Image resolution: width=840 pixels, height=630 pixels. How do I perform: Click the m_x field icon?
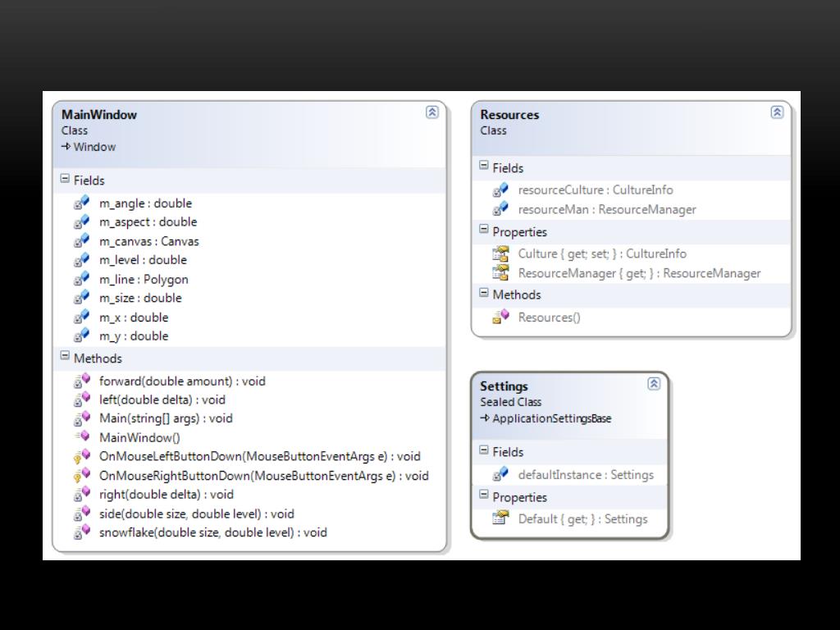(x=81, y=317)
